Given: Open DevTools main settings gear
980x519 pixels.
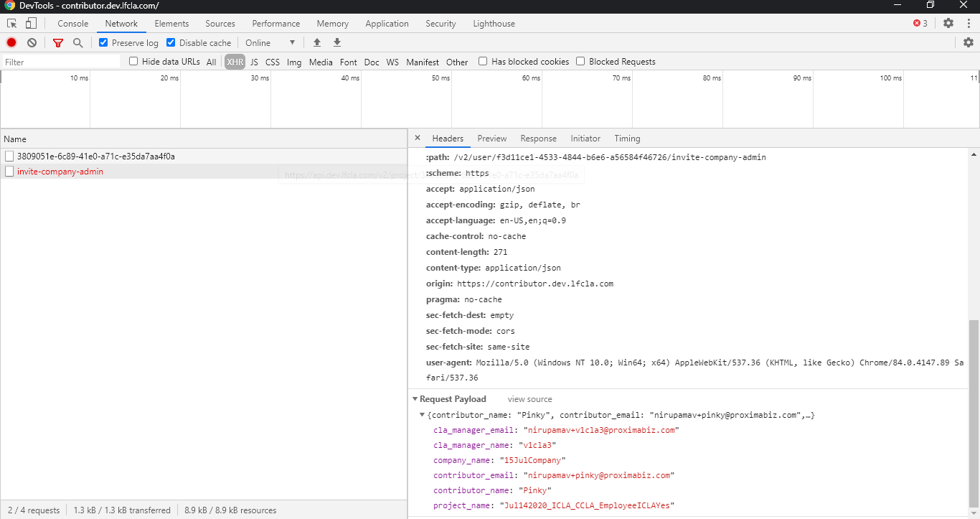Looking at the screenshot, I should (x=948, y=23).
